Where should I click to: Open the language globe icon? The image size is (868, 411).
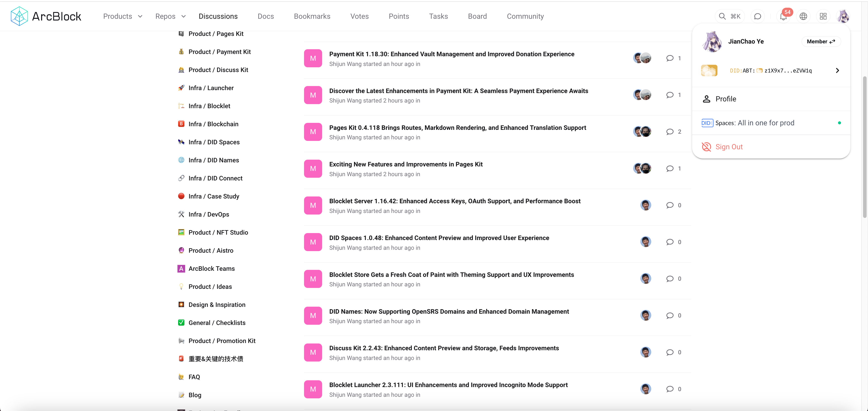tap(803, 16)
